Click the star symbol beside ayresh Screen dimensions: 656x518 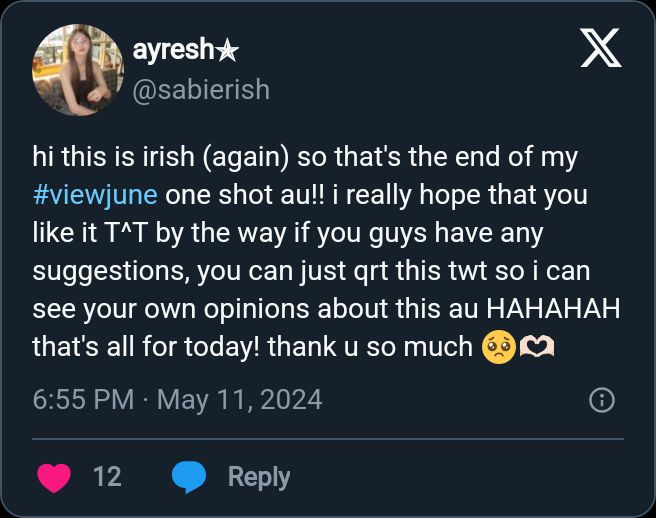point(228,51)
